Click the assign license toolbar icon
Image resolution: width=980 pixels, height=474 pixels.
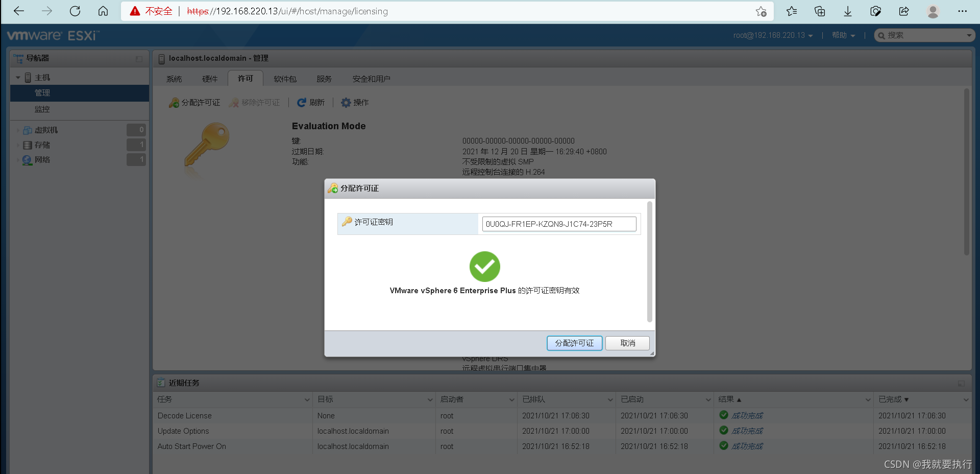click(174, 103)
